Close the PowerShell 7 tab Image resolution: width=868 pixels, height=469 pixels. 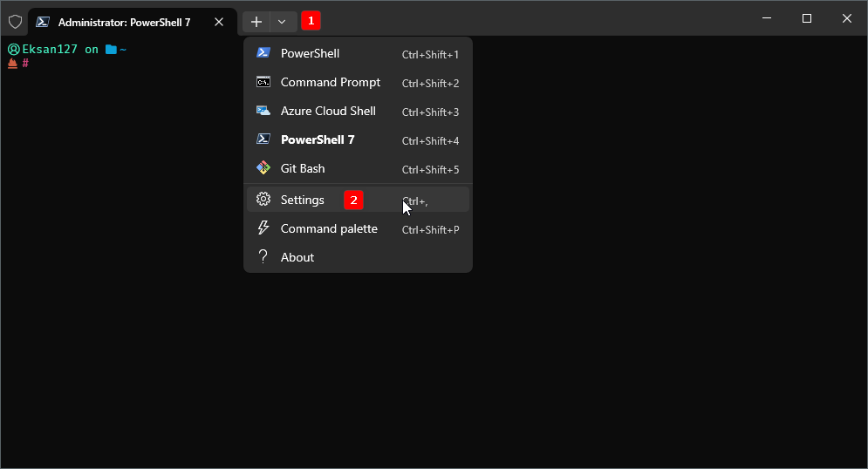221,22
